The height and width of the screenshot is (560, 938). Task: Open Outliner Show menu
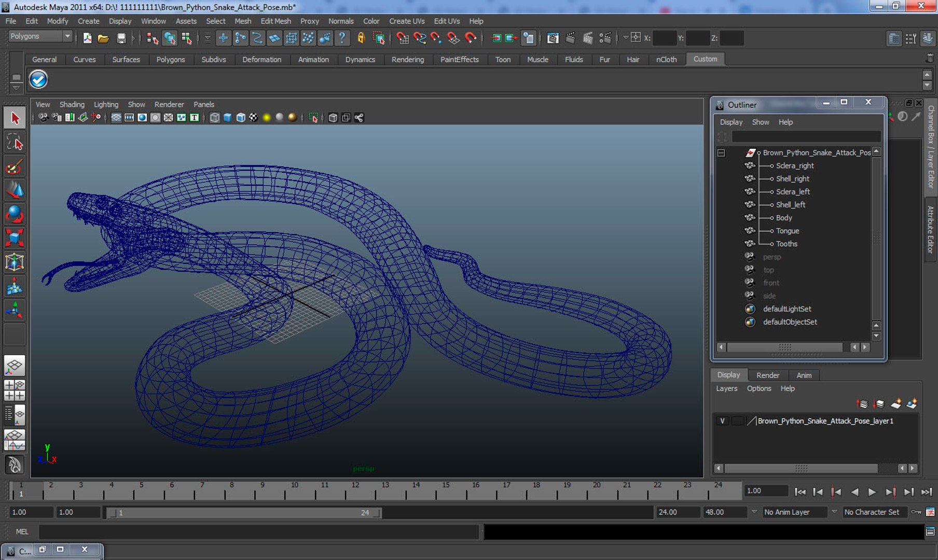pos(760,122)
